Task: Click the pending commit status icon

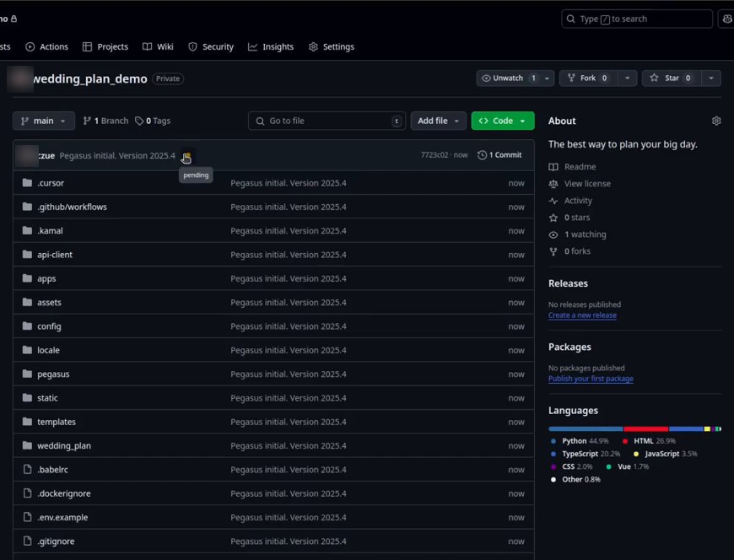Action: click(x=186, y=156)
